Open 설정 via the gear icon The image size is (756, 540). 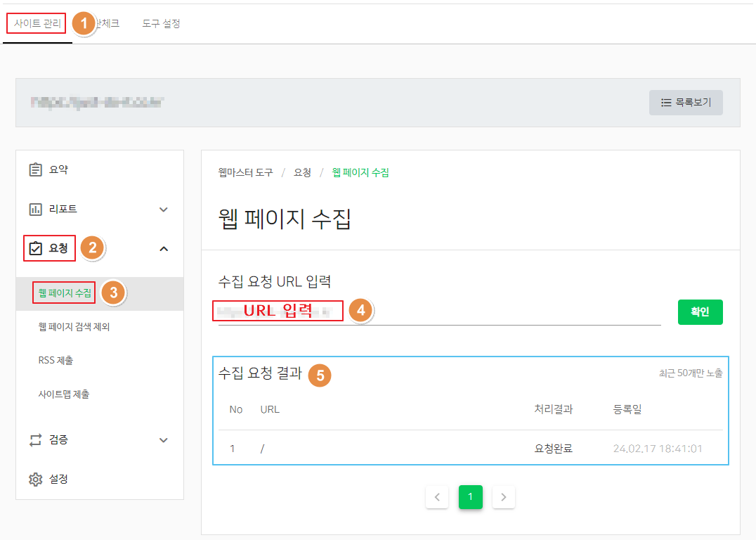point(36,479)
